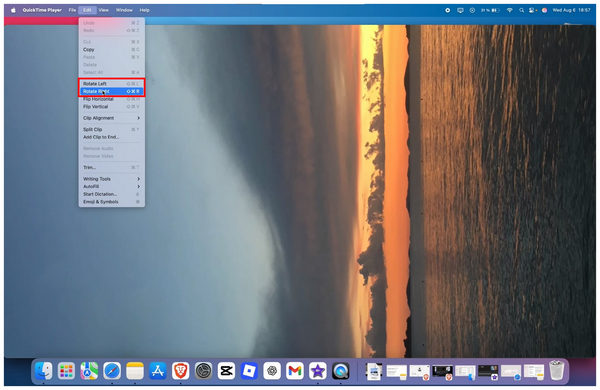
Task: Open Roblox from the Dock
Action: tap(249, 371)
